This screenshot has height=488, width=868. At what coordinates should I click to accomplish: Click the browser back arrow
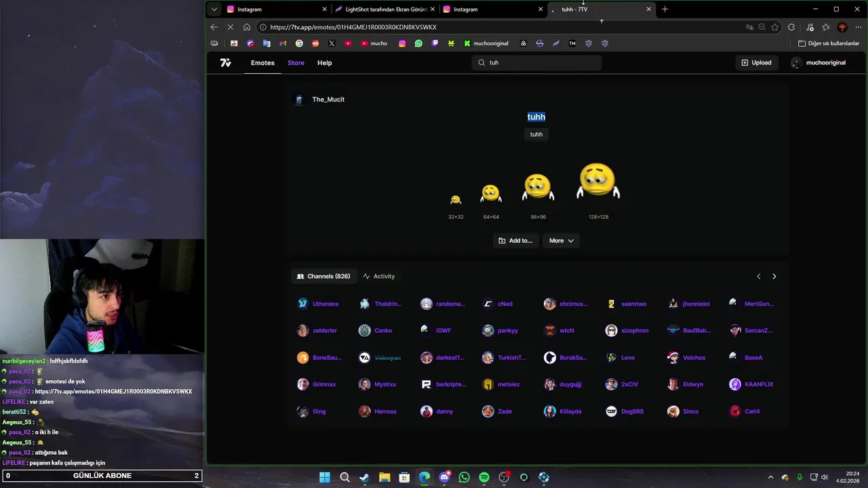click(x=214, y=27)
